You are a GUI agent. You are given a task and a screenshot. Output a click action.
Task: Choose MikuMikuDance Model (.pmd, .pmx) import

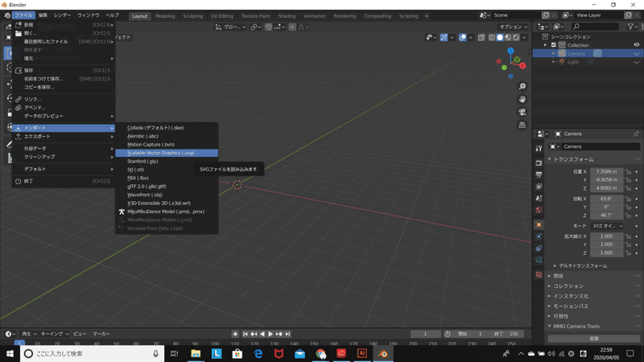tap(167, 212)
